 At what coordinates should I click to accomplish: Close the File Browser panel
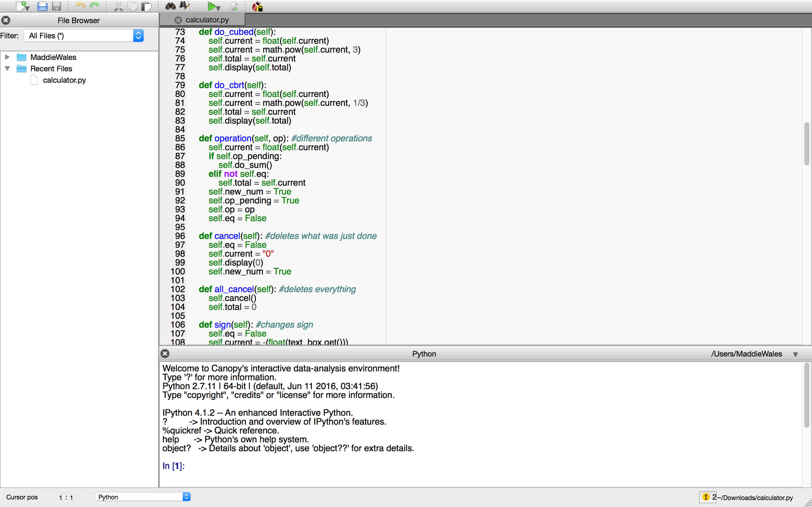(x=6, y=20)
